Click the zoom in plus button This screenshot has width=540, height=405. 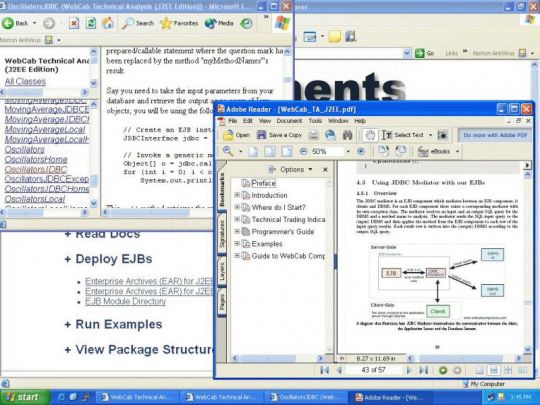coord(361,152)
